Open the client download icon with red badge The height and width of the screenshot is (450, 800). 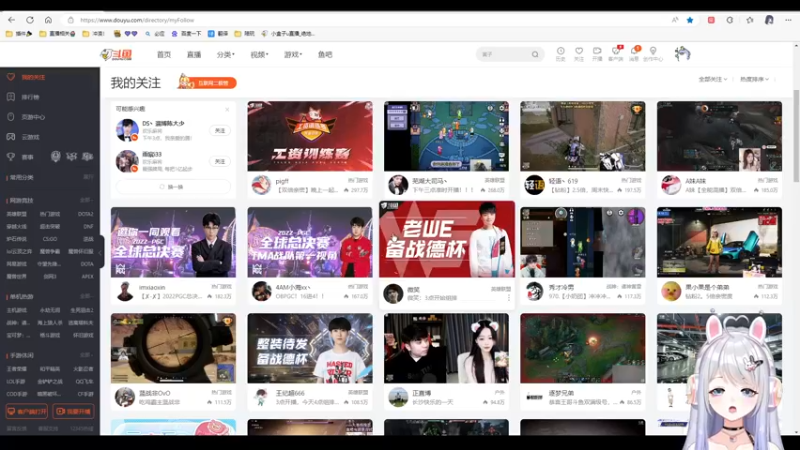616,54
